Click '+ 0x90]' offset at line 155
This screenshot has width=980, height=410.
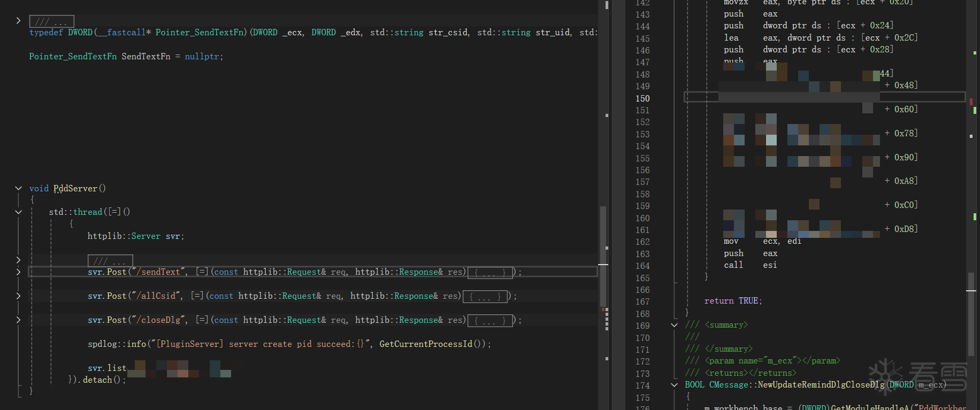tap(901, 158)
